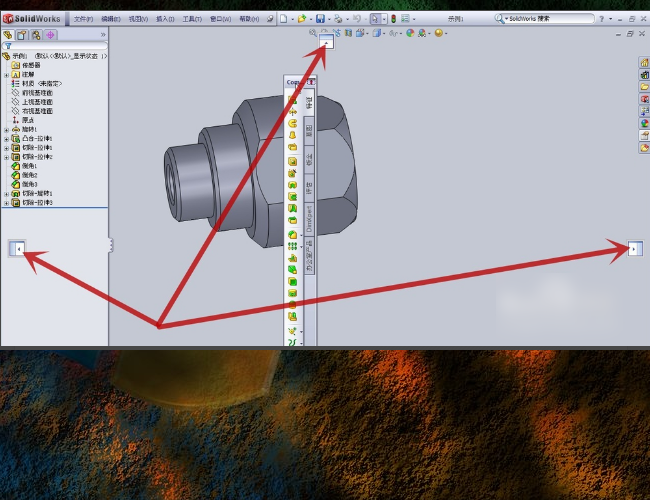Expand the 切除-旋转1 revolved cut
The width and height of the screenshot is (650, 500).
click(x=6, y=194)
